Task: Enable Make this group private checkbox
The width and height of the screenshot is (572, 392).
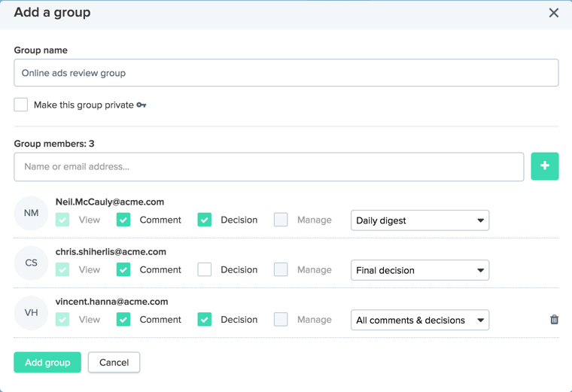Action: pyautogui.click(x=21, y=105)
